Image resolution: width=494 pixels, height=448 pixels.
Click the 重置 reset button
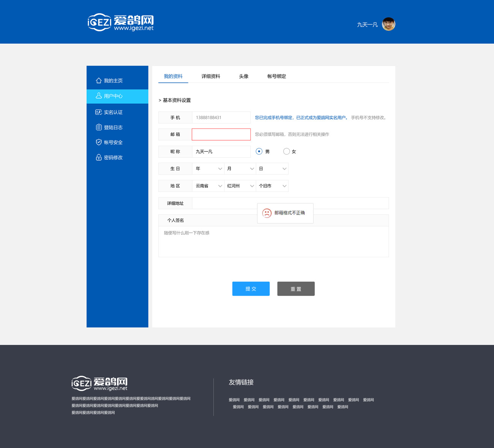point(296,289)
